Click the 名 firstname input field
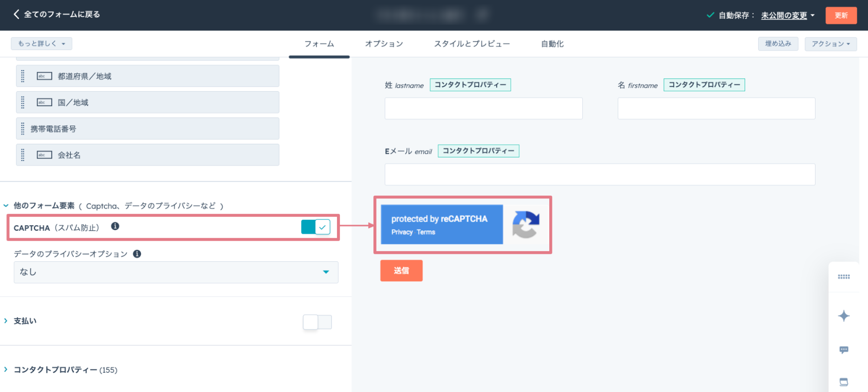 coord(716,108)
